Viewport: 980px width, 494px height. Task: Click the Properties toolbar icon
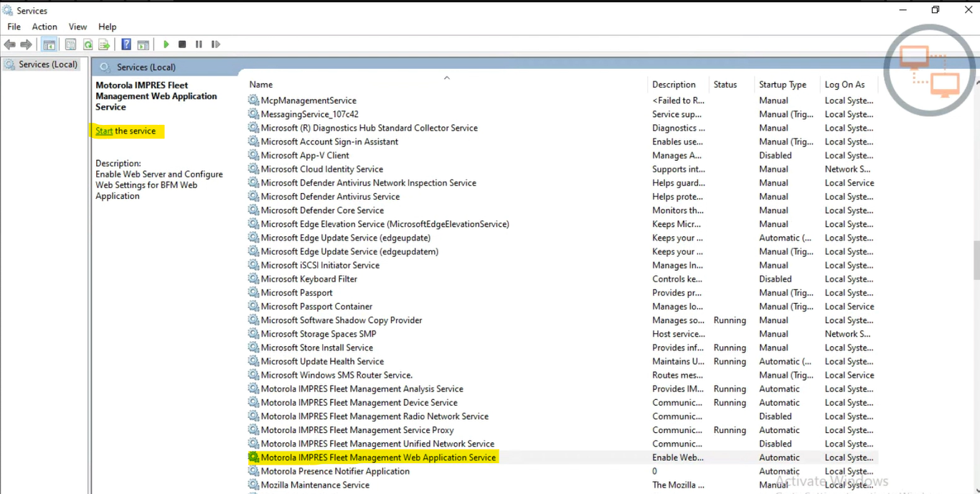coord(70,45)
